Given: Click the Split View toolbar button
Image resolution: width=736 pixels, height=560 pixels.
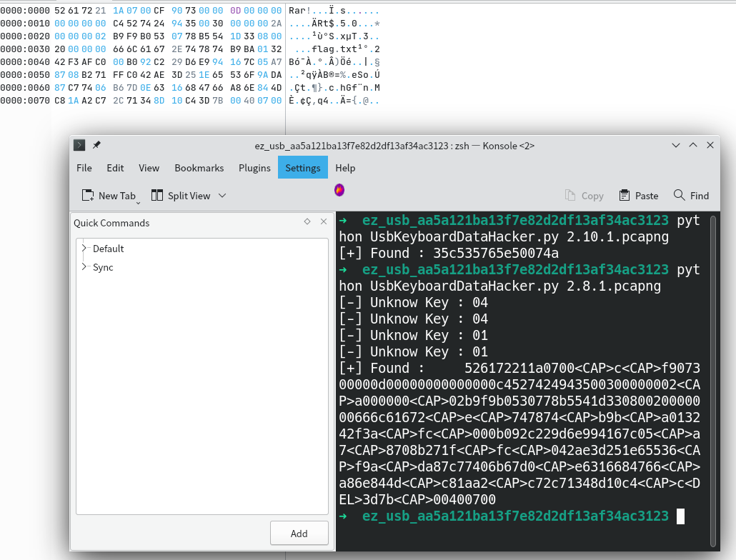Looking at the screenshot, I should click(x=181, y=196).
